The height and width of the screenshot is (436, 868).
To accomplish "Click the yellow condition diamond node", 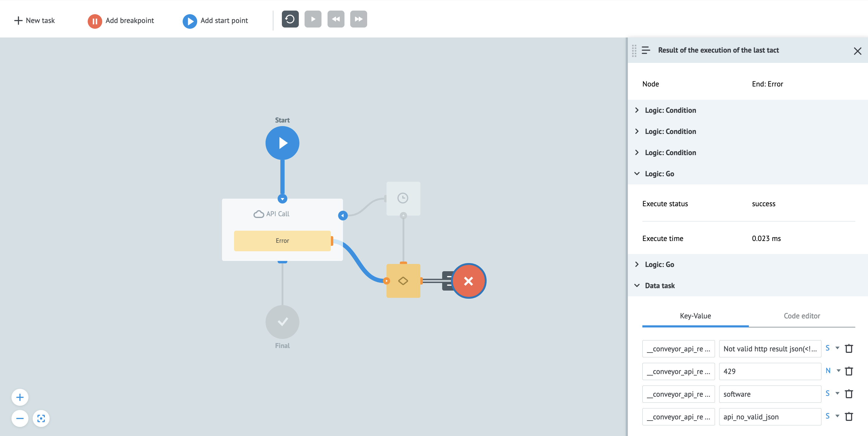I will (403, 281).
